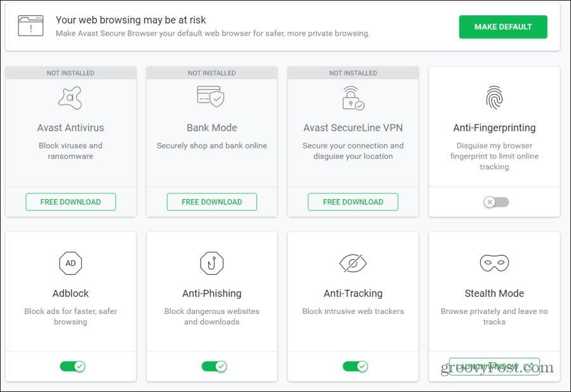Click the Adblock card title
The width and height of the screenshot is (571, 392).
click(x=70, y=293)
